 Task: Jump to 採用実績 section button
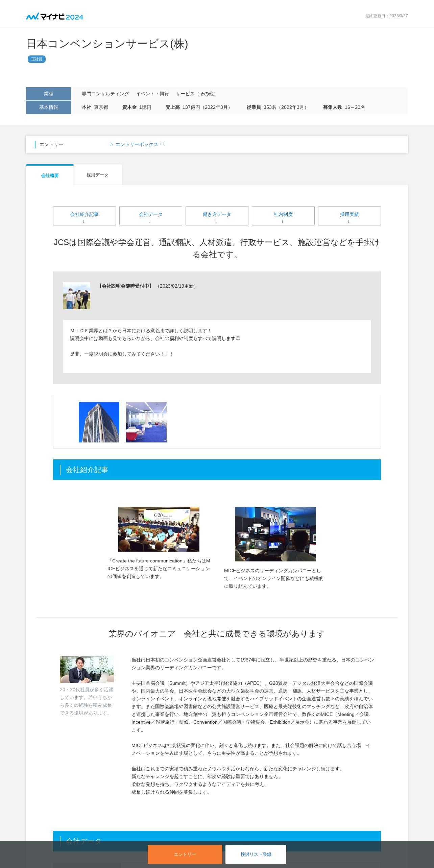(349, 216)
